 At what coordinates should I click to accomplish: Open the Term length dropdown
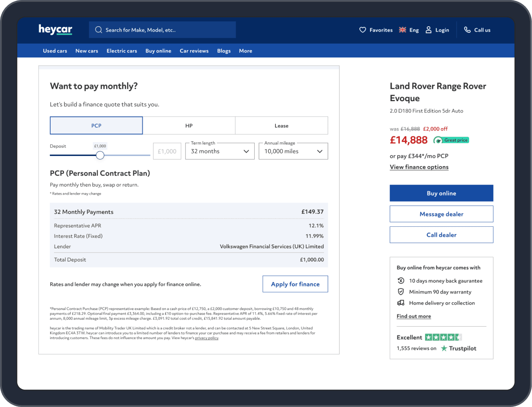pos(220,151)
